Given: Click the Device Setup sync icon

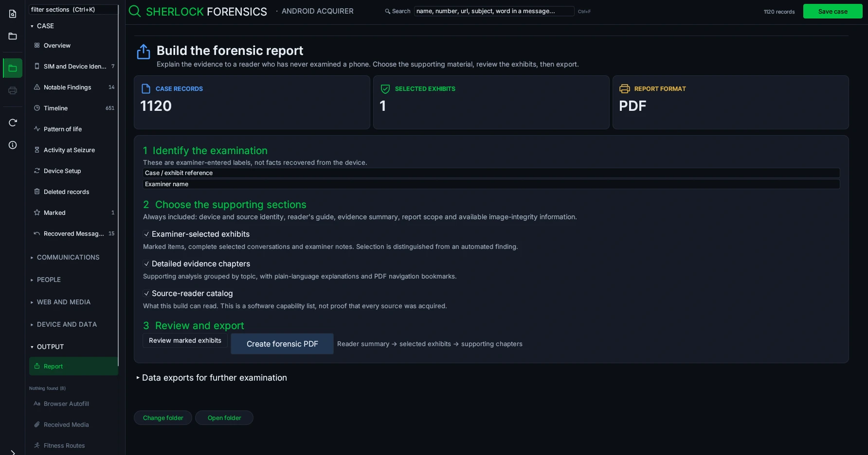Looking at the screenshot, I should coord(37,171).
